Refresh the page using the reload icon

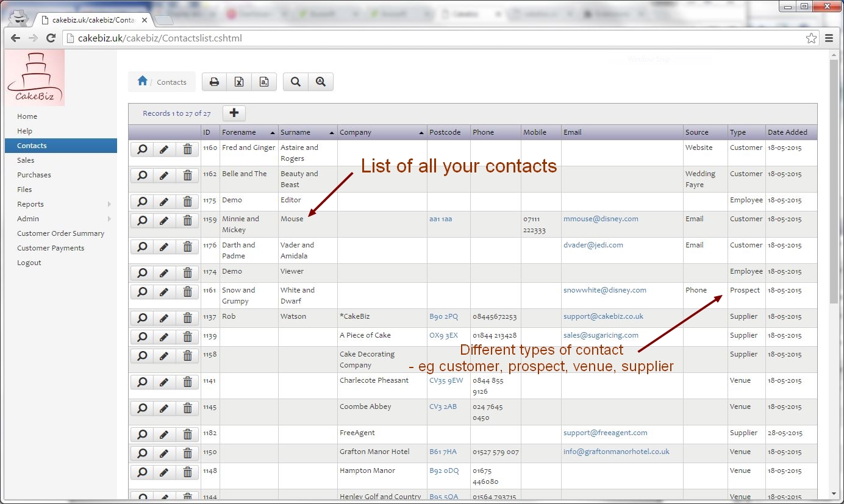click(51, 38)
